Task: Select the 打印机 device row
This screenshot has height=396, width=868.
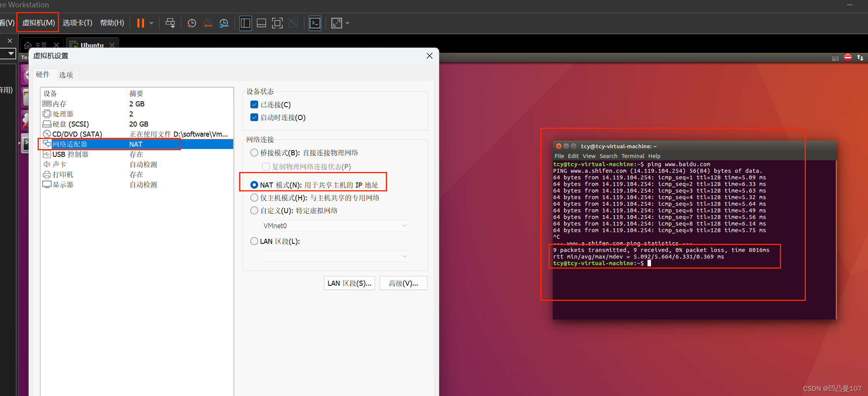Action: [137, 174]
